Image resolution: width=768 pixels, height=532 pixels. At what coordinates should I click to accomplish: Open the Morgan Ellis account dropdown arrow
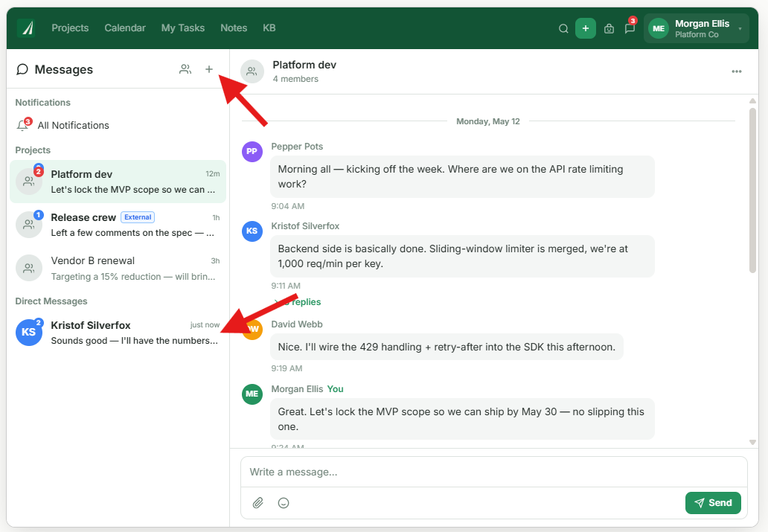tap(740, 28)
